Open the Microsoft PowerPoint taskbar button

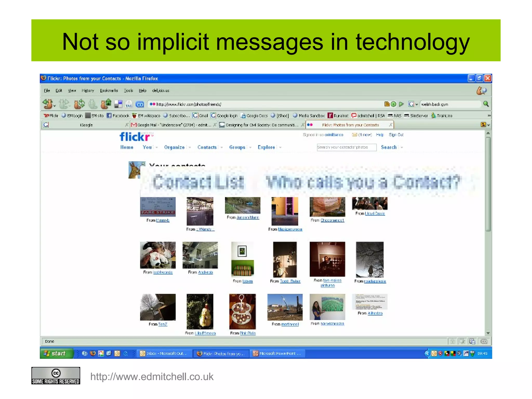click(x=277, y=354)
